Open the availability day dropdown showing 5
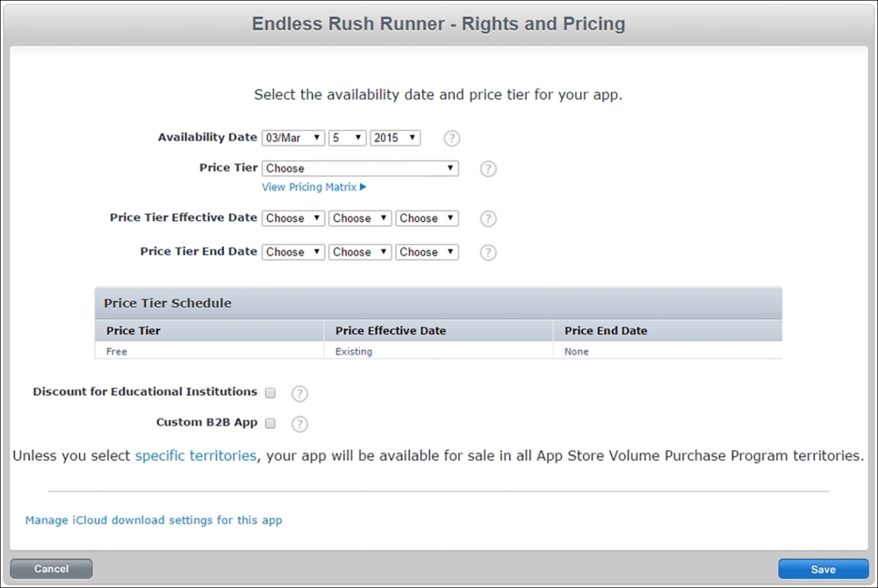 coord(347,138)
